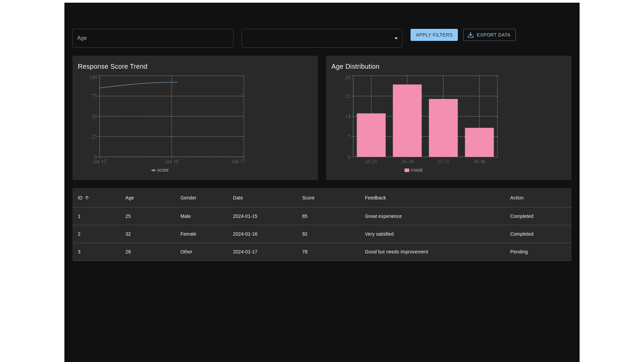Screen dimensions: 644x362
Task: Open the empty dropdown via its arrow
Action: tap(396, 38)
